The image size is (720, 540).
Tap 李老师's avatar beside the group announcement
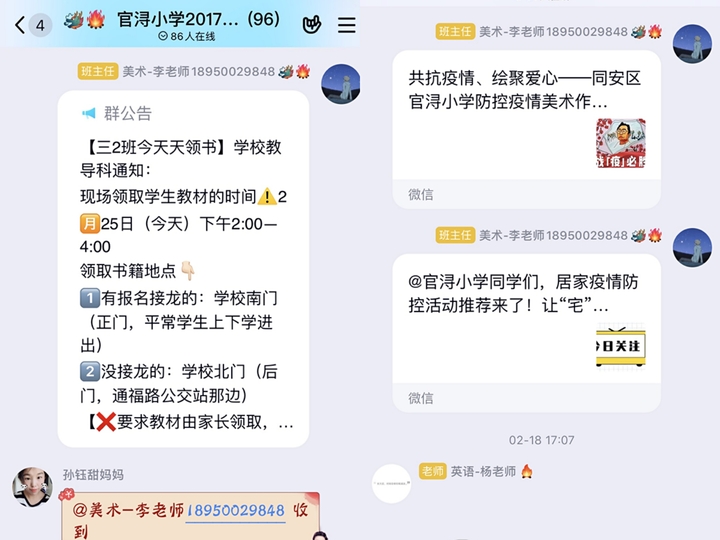(x=340, y=84)
